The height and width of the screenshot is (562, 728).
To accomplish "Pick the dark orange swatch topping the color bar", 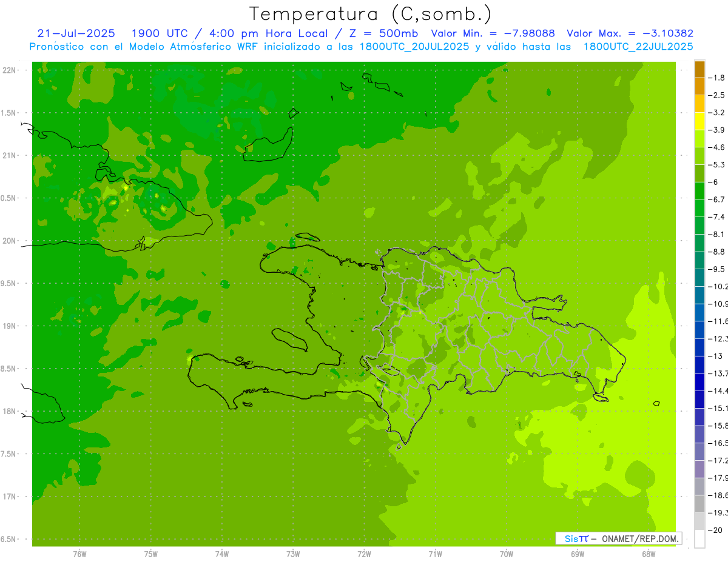I will [x=699, y=69].
